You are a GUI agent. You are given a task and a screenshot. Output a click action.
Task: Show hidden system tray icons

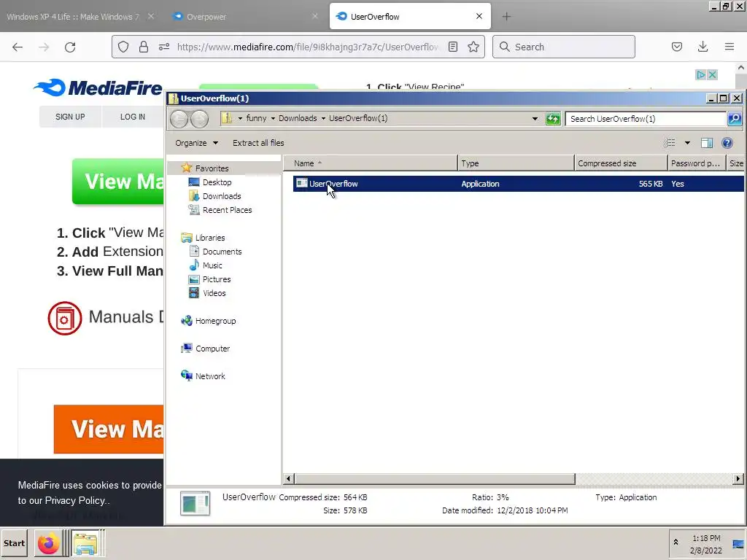click(676, 542)
